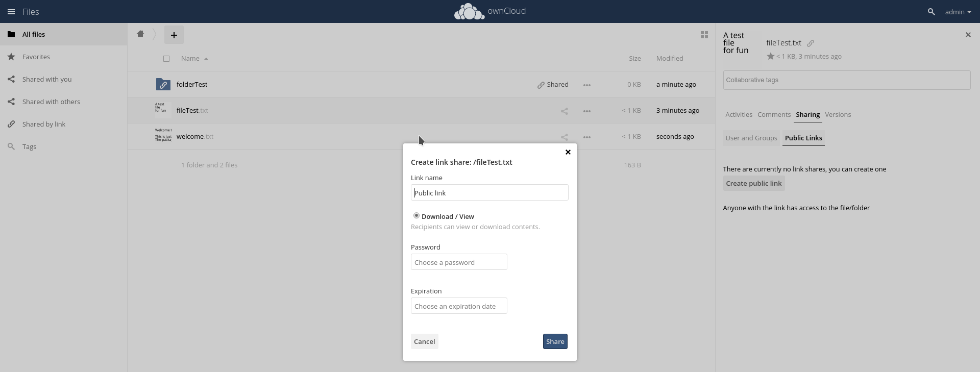Screen dimensions: 980x372
Task: Open more actions for fileTest.txt
Action: [587, 111]
